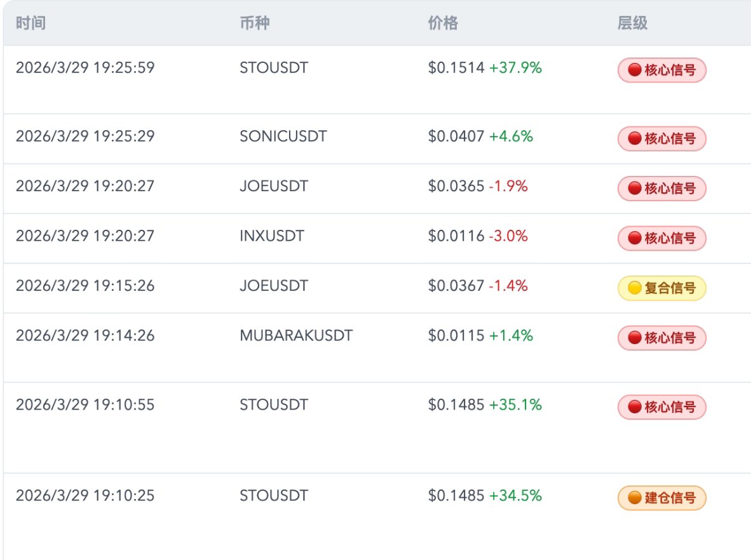Click the orange 建仓信号 badge

point(662,498)
